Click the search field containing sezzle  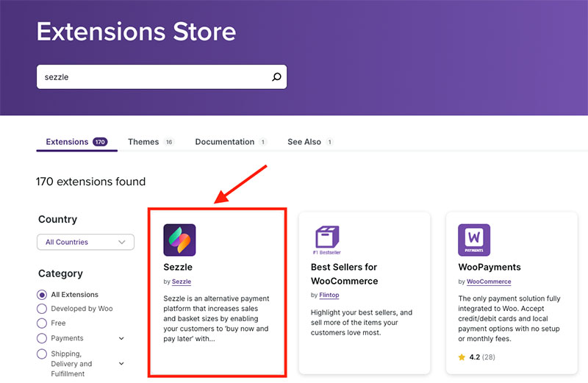(x=162, y=77)
